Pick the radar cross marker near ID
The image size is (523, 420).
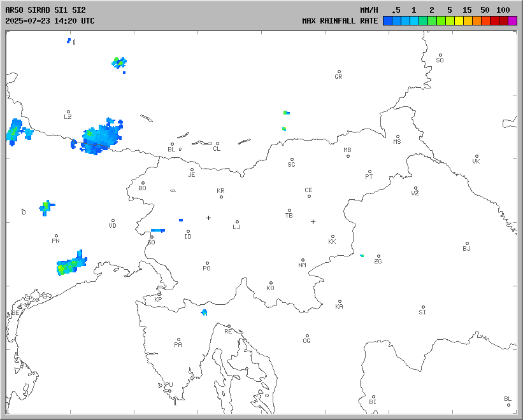point(208,218)
